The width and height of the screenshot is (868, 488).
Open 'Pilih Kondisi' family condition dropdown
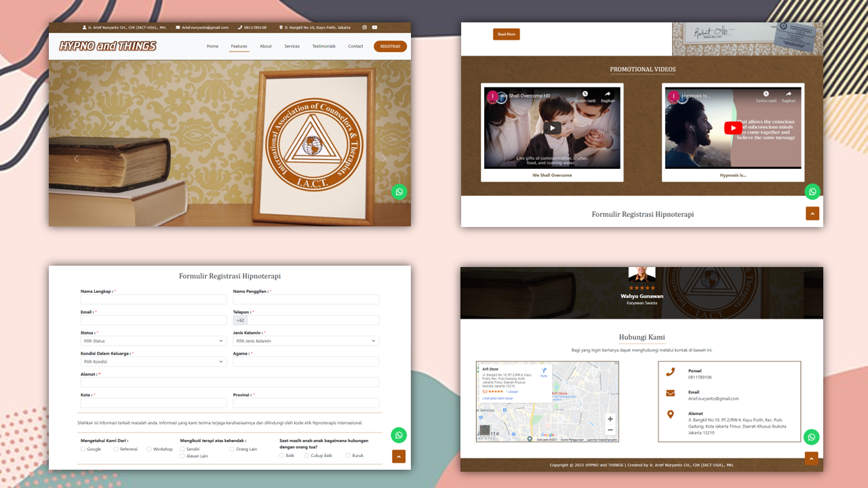pyautogui.click(x=153, y=362)
